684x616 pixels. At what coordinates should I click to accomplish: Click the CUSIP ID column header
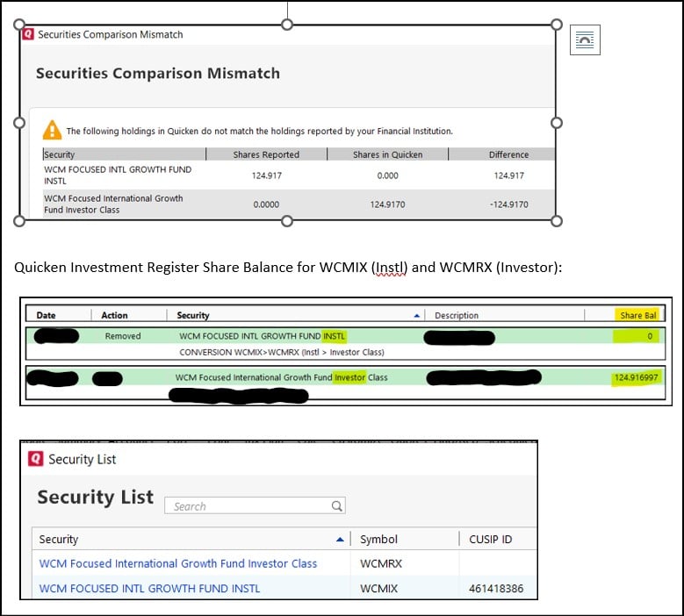(x=490, y=540)
